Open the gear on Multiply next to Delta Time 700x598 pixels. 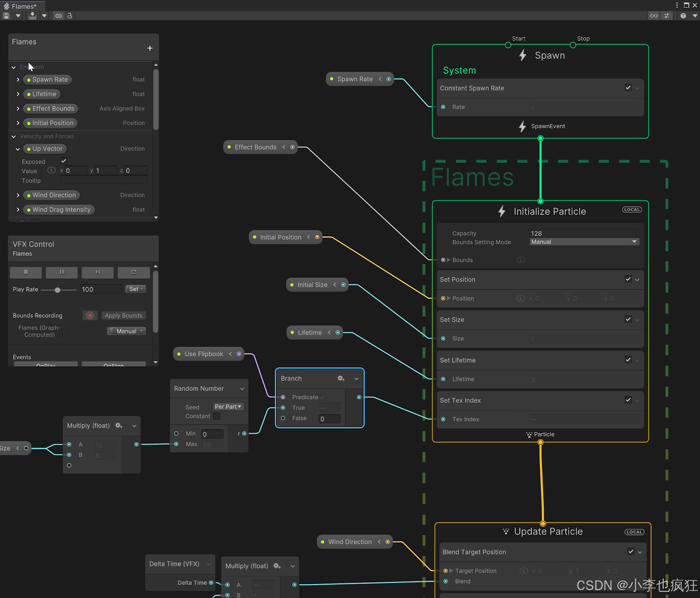pos(277,566)
